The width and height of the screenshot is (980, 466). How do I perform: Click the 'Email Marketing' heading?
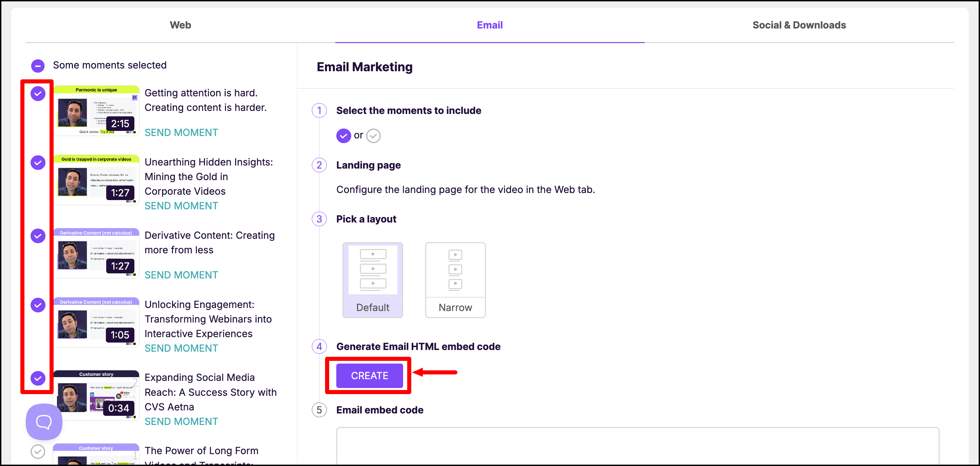[364, 67]
